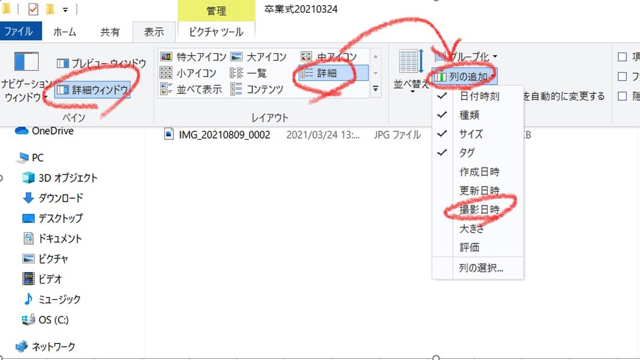
Task: Open 3D オブジェクト folder
Action: coord(60,178)
